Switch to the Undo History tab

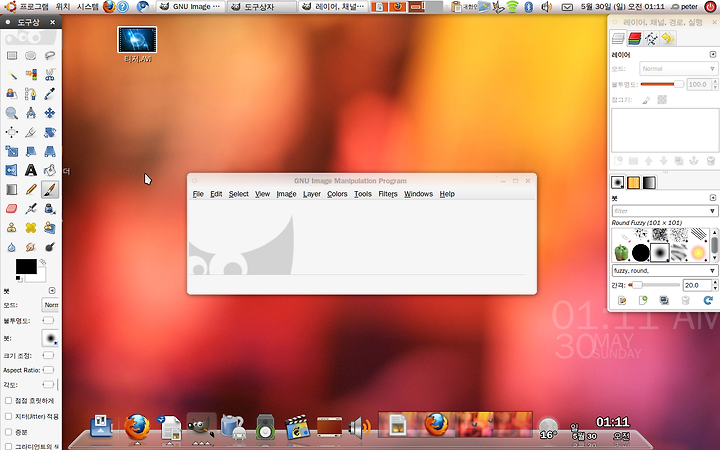tap(668, 39)
